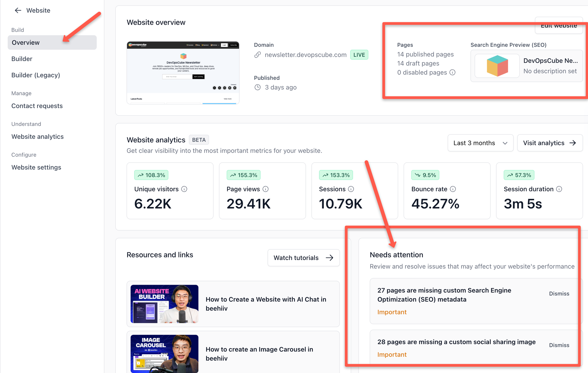Click info icon beside Sessions
This screenshot has width=588, height=373.
click(x=351, y=189)
